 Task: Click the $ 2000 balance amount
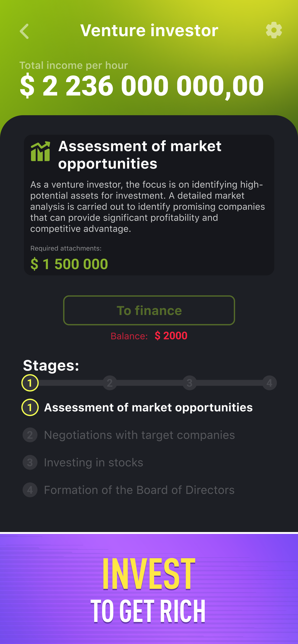(x=171, y=336)
